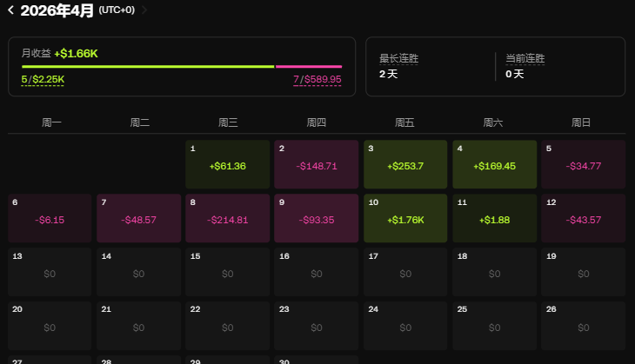Click the pink loss progress bar

point(309,66)
